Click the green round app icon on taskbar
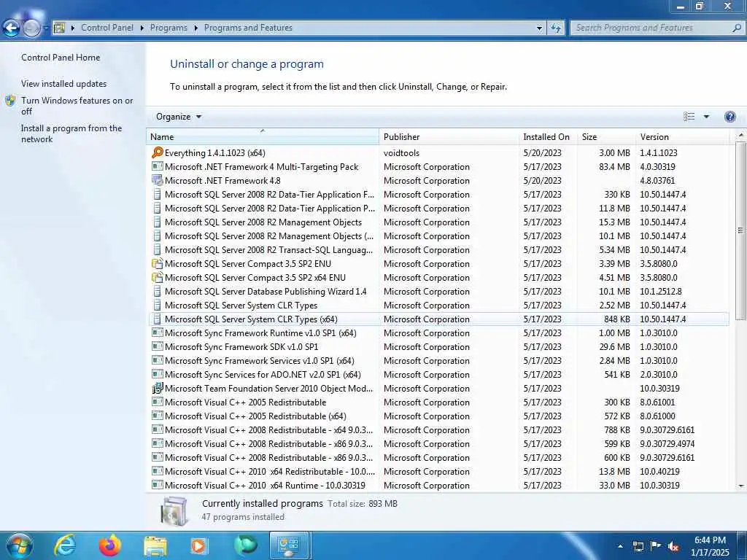The width and height of the screenshot is (747, 560). (x=245, y=545)
